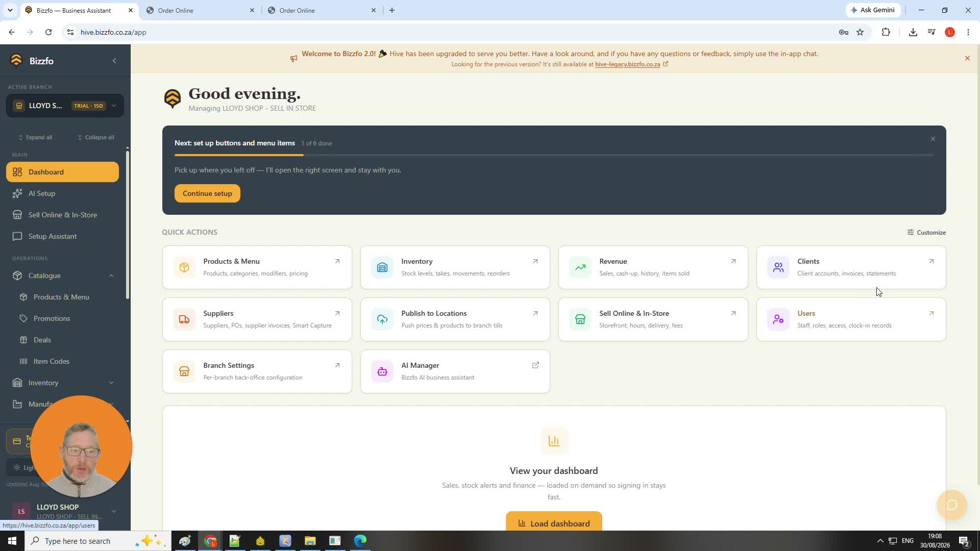Viewport: 980px width, 551px height.
Task: Open the hive-legacy.bizzfo.co.za link
Action: [627, 64]
